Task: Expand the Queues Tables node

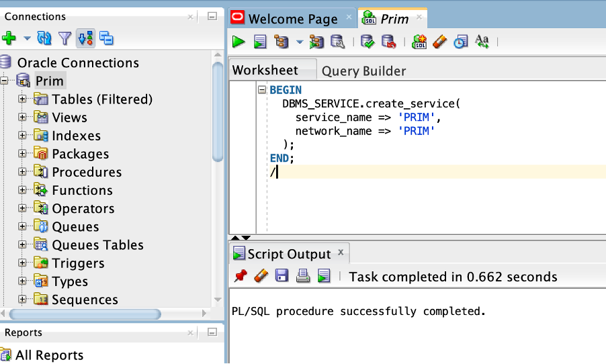Action: pos(22,244)
